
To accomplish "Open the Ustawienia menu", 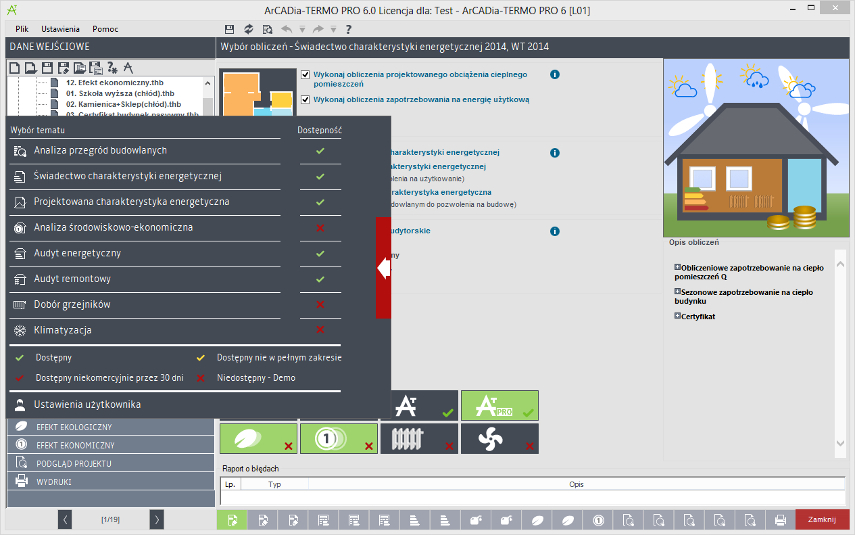I will pyautogui.click(x=61, y=29).
